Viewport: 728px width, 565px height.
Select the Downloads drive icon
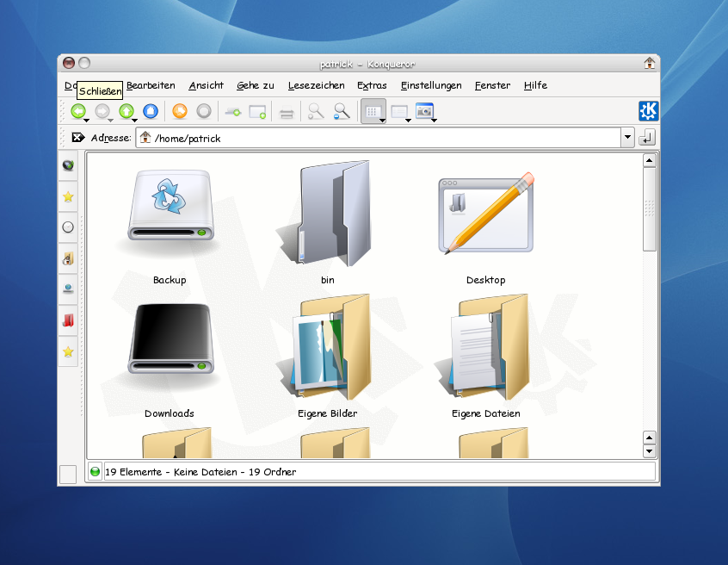170,338
